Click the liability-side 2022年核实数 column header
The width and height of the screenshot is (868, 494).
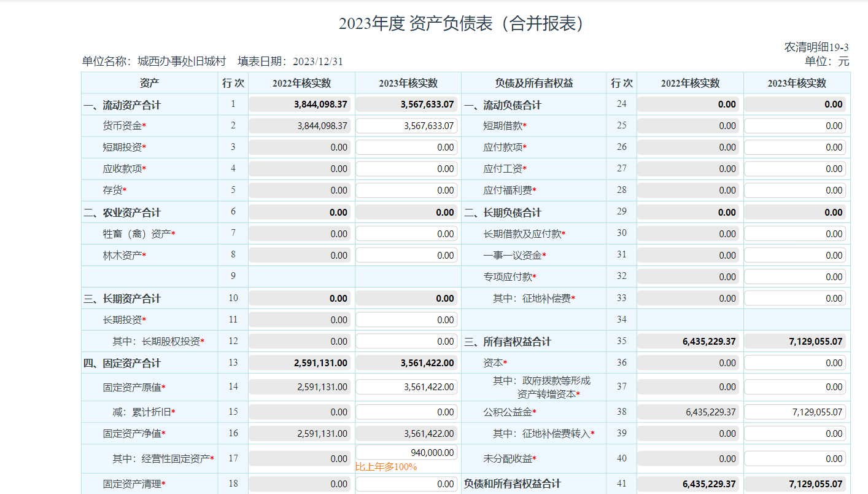tap(690, 84)
